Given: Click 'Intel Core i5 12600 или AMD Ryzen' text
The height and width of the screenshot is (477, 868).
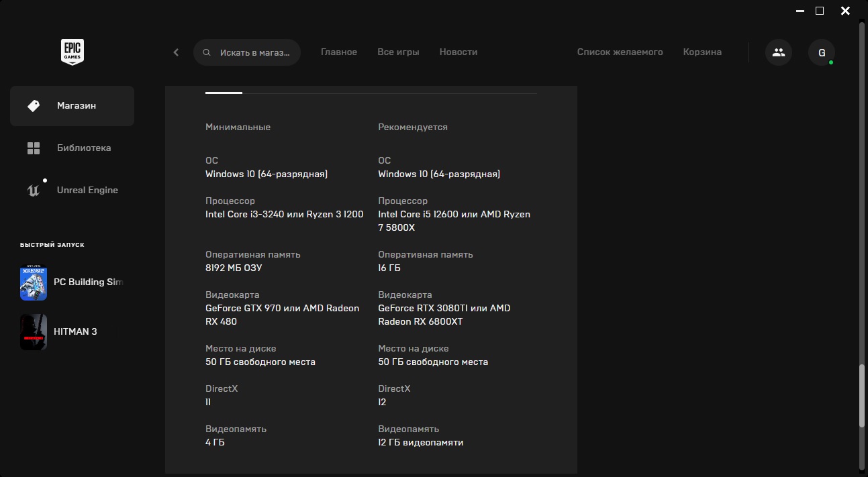Looking at the screenshot, I should point(454,215).
